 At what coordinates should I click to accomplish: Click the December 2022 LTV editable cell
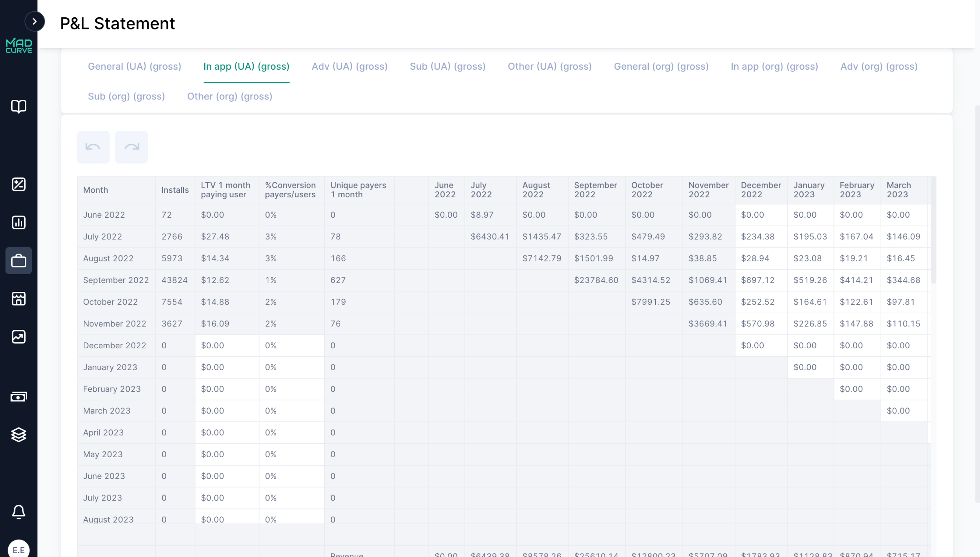tap(227, 345)
